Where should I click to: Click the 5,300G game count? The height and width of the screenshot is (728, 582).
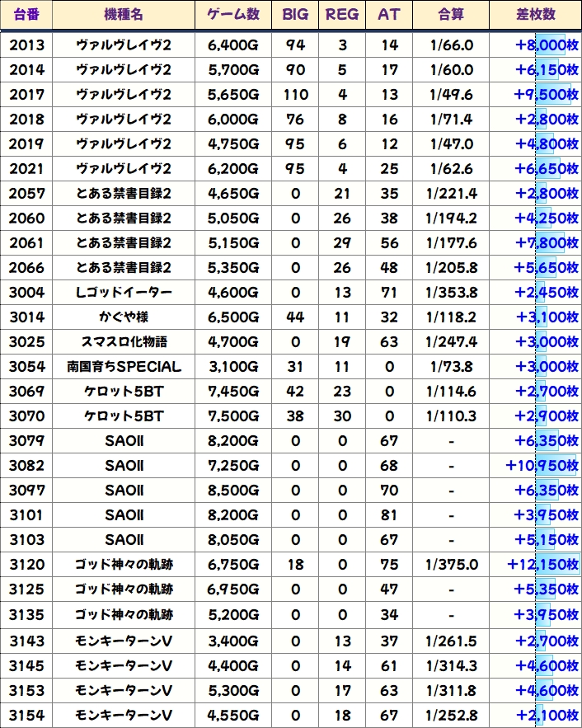233,690
